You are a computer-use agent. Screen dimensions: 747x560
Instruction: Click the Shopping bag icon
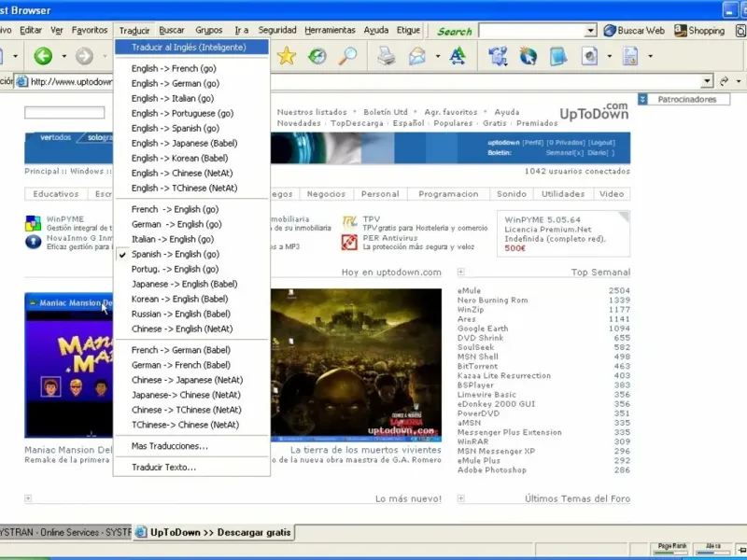[680, 31]
